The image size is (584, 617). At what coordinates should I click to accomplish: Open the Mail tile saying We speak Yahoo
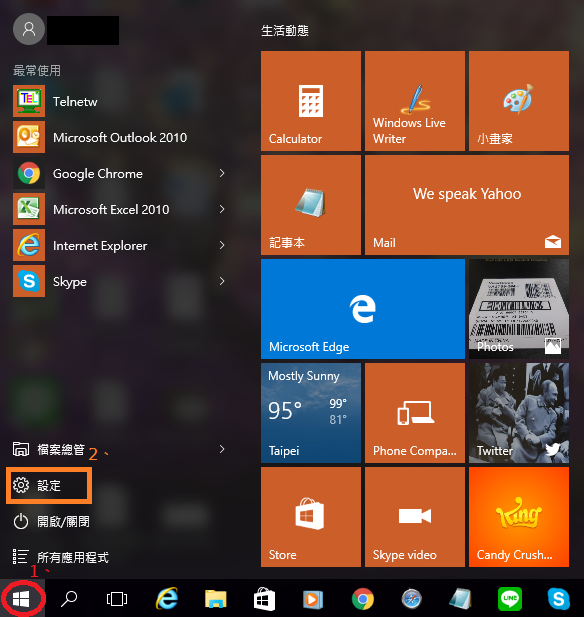[x=467, y=205]
